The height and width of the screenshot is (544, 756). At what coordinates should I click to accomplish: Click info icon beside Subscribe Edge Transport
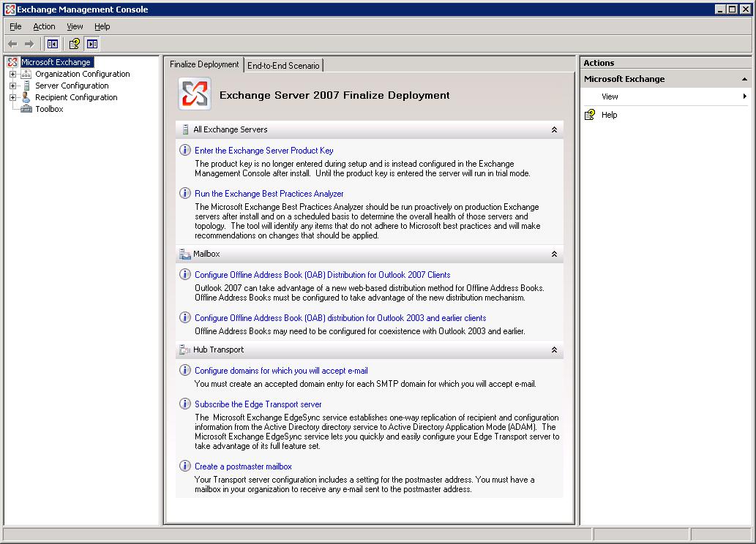pyautogui.click(x=185, y=404)
